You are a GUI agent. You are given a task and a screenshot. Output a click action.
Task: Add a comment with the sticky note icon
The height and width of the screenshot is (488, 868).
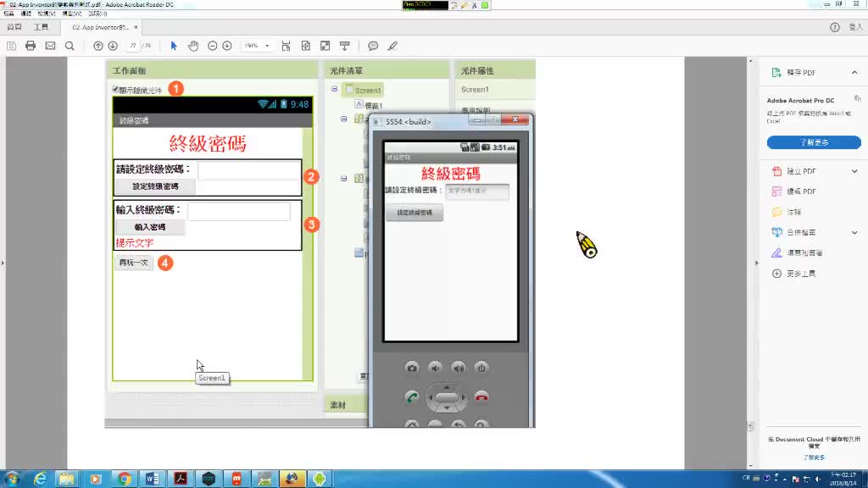click(x=373, y=46)
